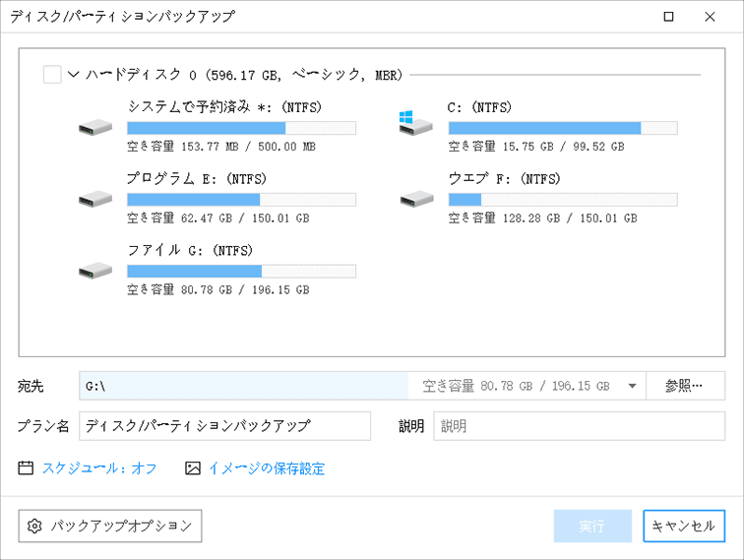Click the C: drive Windows system icon
The image size is (744, 560).
coord(415,124)
